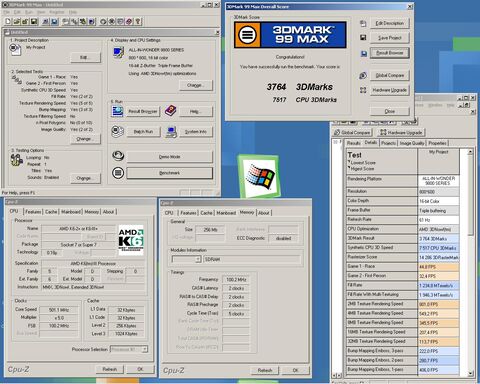The width and height of the screenshot is (480, 384).
Task: Click the Result Browser button in score dialog
Action: click(x=389, y=53)
